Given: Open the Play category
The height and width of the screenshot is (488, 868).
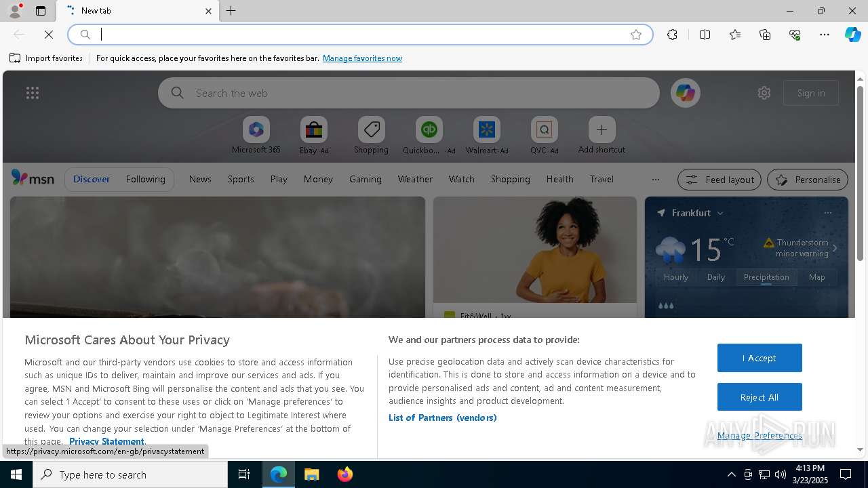Looking at the screenshot, I should click(279, 179).
